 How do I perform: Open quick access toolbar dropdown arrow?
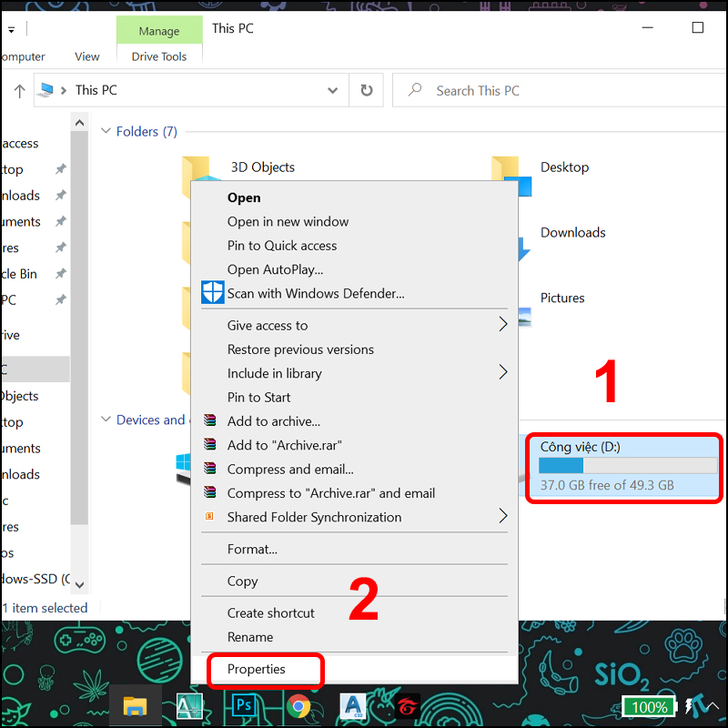[x=11, y=30]
